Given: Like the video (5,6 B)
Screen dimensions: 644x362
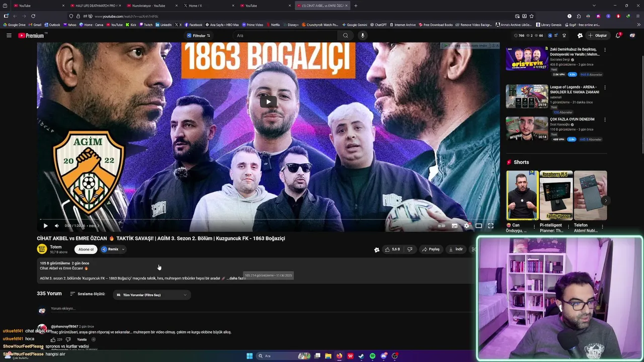Looking at the screenshot, I should 392,249.
